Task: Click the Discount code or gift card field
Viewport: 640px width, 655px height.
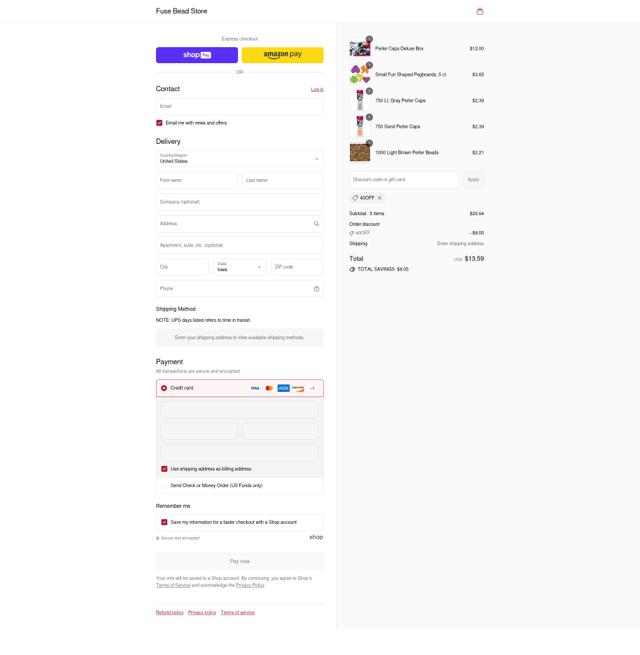Action: [404, 180]
